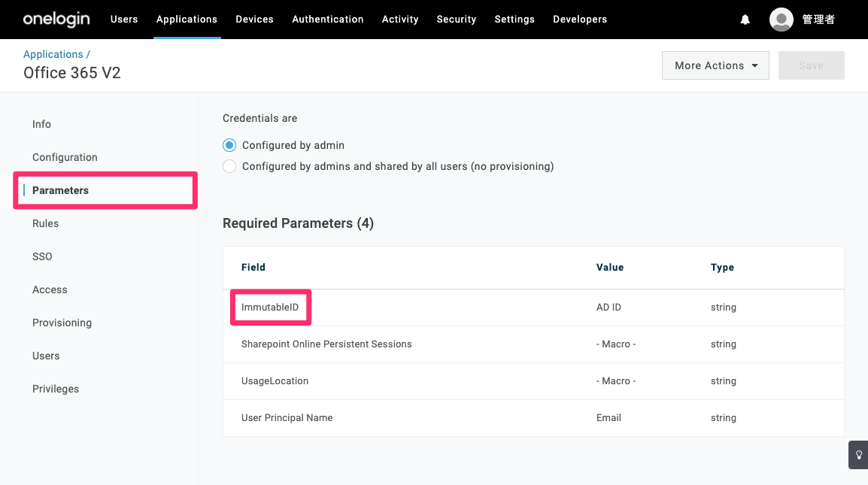Open the Users top menu
The width and height of the screenshot is (868, 485).
(x=124, y=20)
